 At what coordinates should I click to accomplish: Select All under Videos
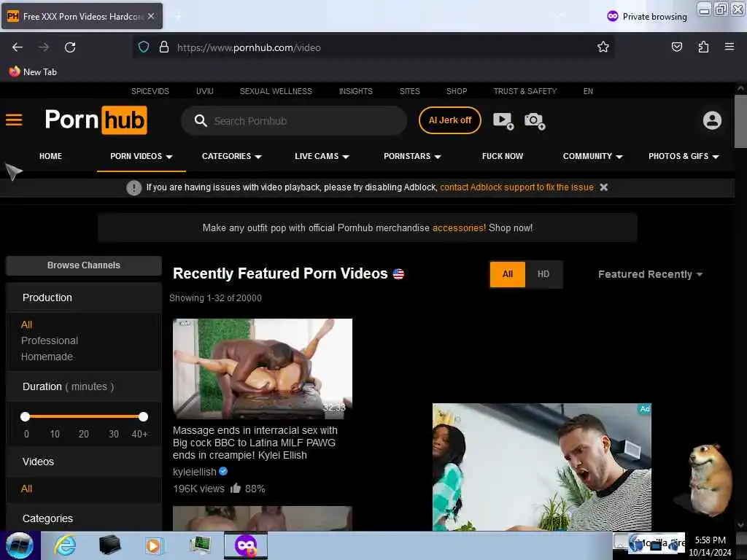(x=27, y=489)
